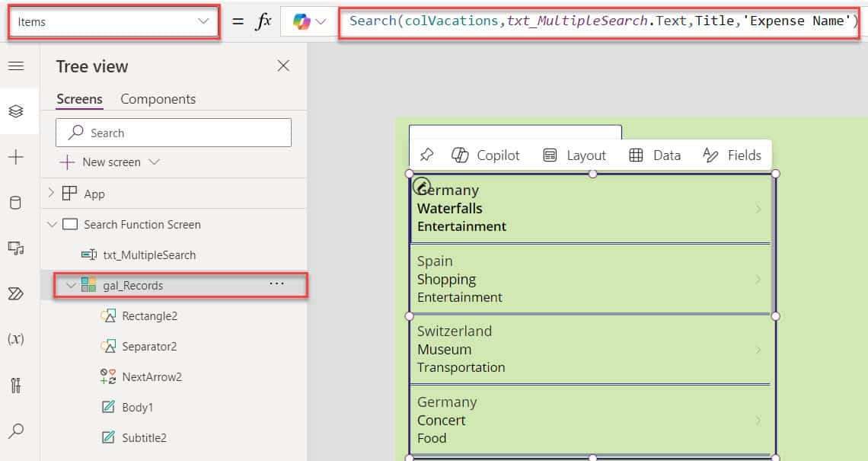Click the Shopping text in gallery
The image size is (868, 461).
pyautogui.click(x=446, y=279)
